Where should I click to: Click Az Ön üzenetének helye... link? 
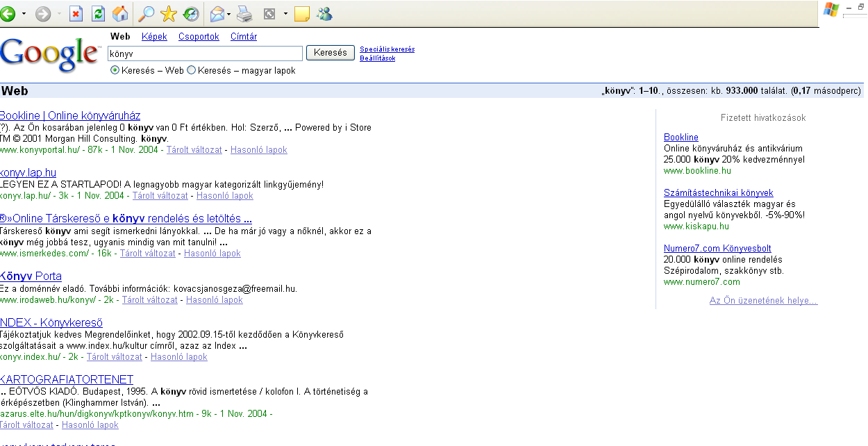pyautogui.click(x=763, y=301)
